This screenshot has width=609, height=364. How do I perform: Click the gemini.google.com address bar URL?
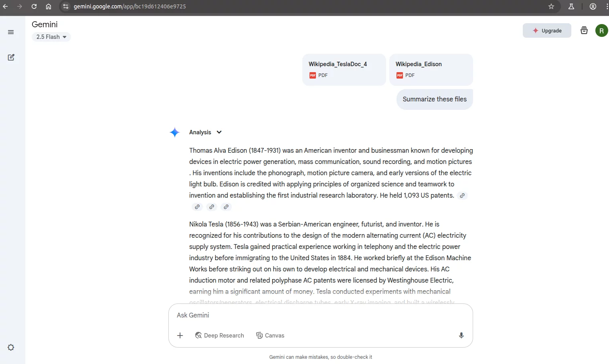[130, 6]
